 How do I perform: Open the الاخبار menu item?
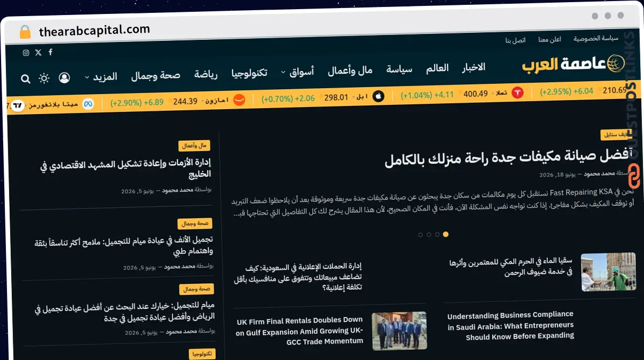click(x=474, y=67)
